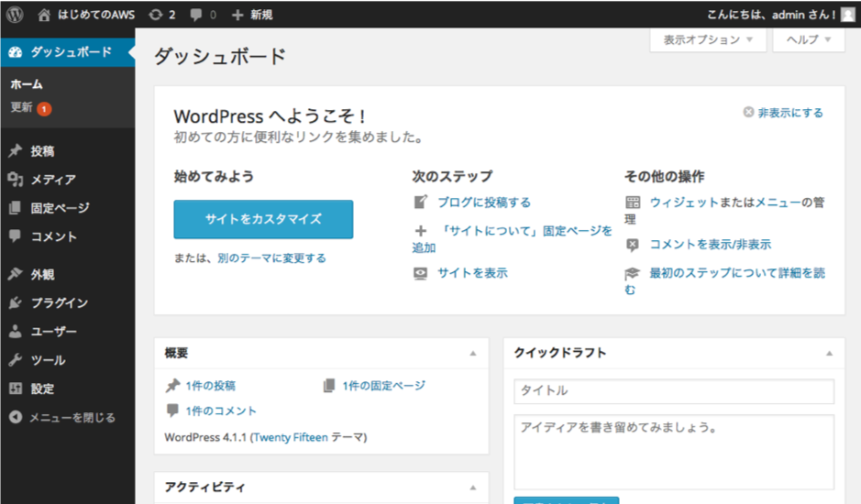Click the ツール wrench icon in sidebar
Screen dimensions: 861x504
pos(16,359)
